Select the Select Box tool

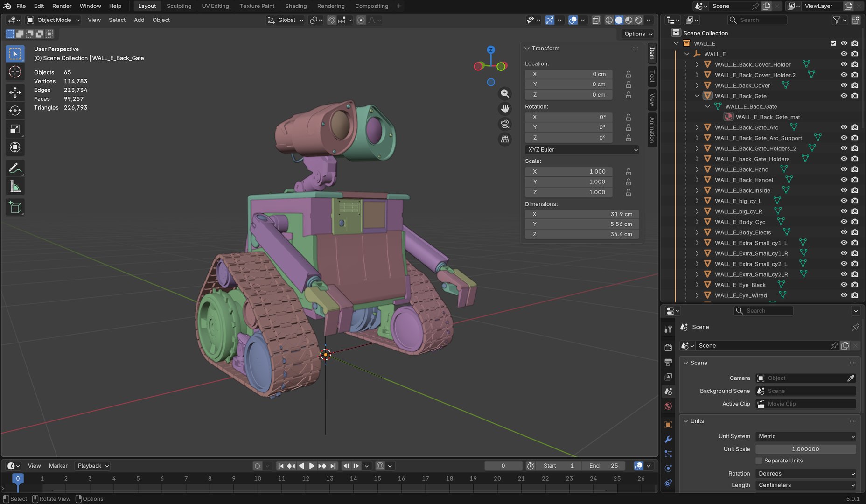click(x=15, y=54)
